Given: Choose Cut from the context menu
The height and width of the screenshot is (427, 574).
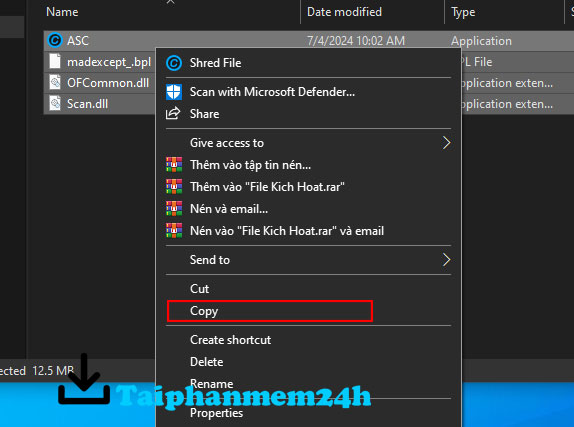Looking at the screenshot, I should (200, 289).
